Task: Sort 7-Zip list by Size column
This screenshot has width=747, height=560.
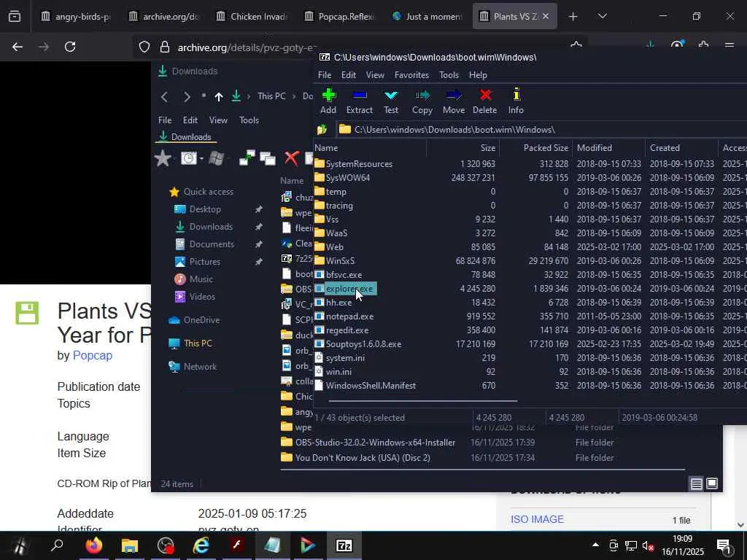Action: click(x=462, y=147)
